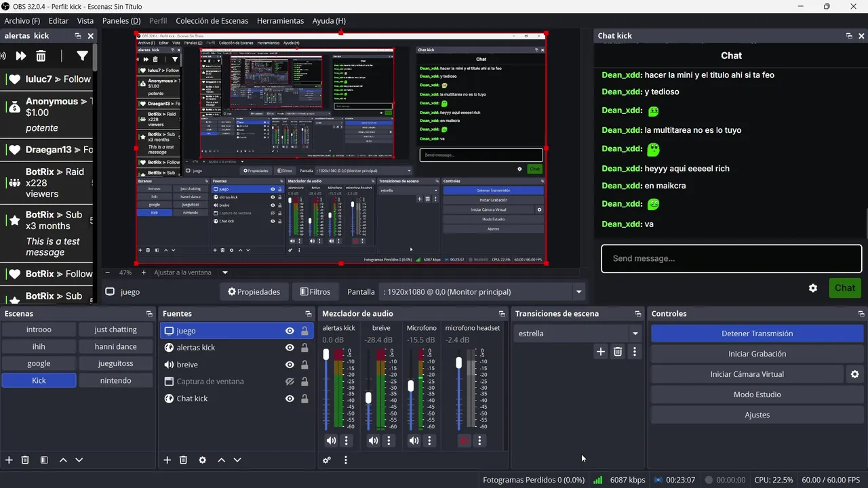This screenshot has width=868, height=488.
Task: Remove the estrella transition with trash icon
Action: point(618,351)
